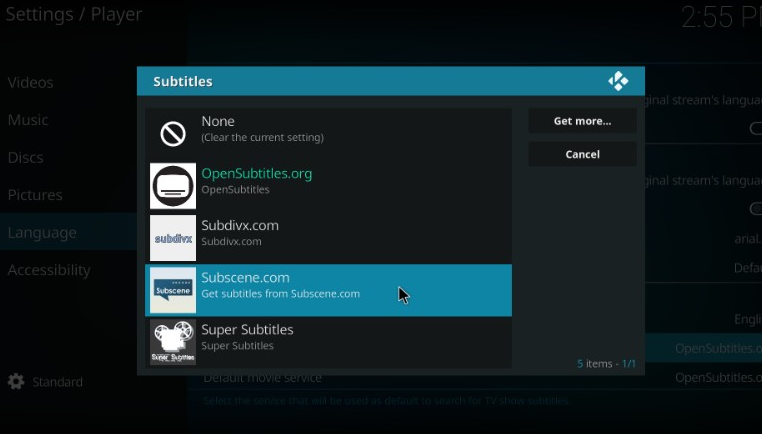Open the Accessibility settings category

point(49,270)
